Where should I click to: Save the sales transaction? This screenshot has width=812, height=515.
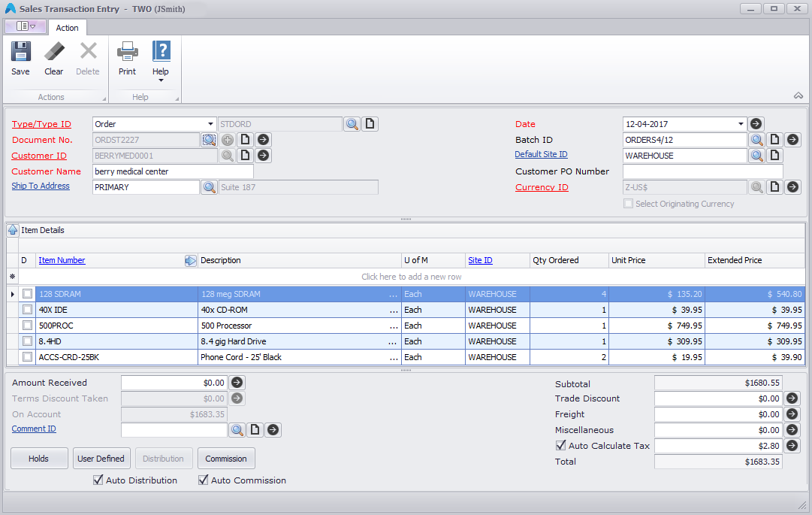21,59
